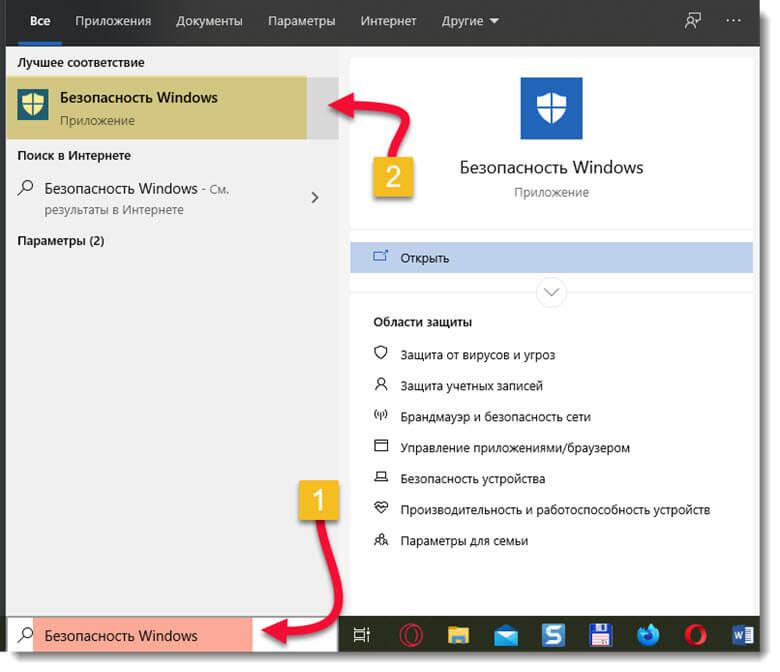Screen dimensions: 780x672
Task: Click the large blue Windows Security shield tile
Action: click(551, 108)
